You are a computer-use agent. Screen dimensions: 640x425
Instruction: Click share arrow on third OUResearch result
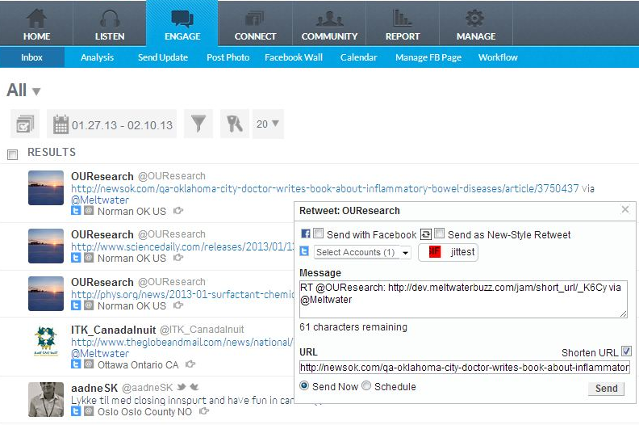178,305
